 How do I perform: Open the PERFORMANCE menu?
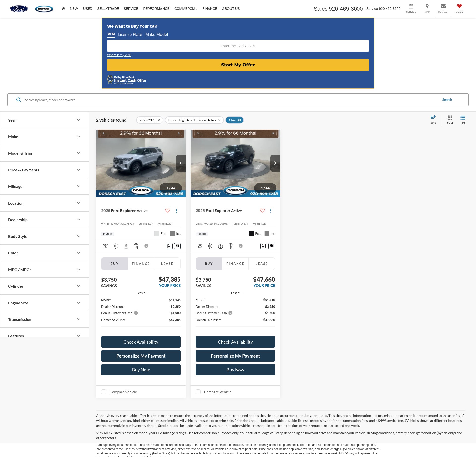[x=156, y=9]
